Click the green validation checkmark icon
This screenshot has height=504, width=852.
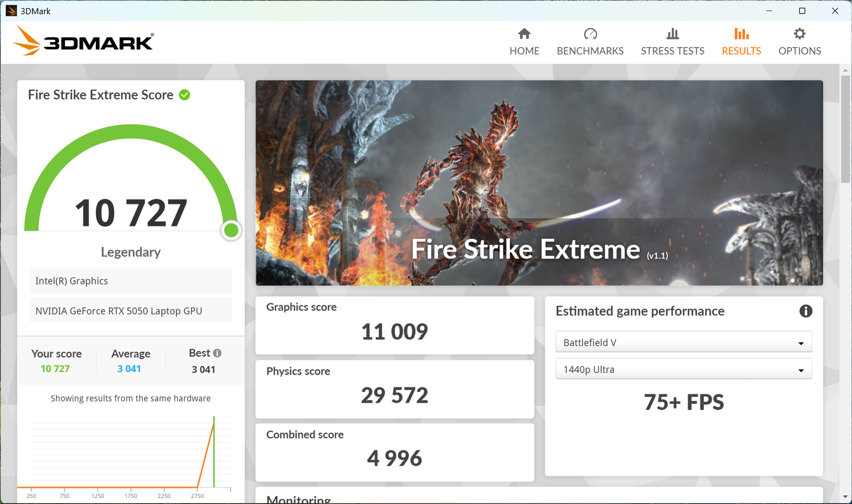pos(184,95)
